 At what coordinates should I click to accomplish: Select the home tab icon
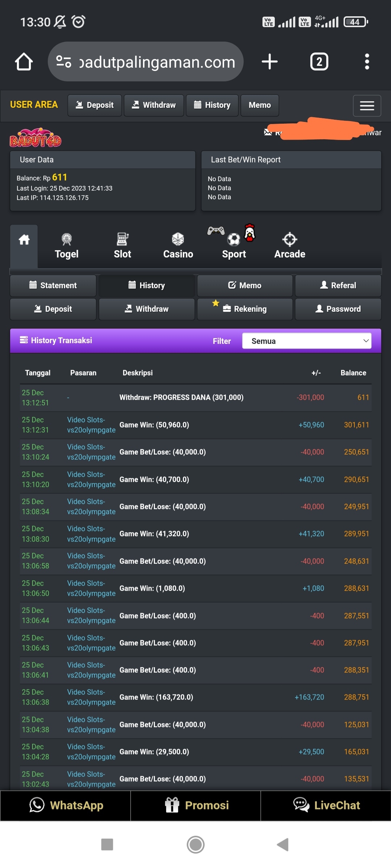click(x=24, y=240)
